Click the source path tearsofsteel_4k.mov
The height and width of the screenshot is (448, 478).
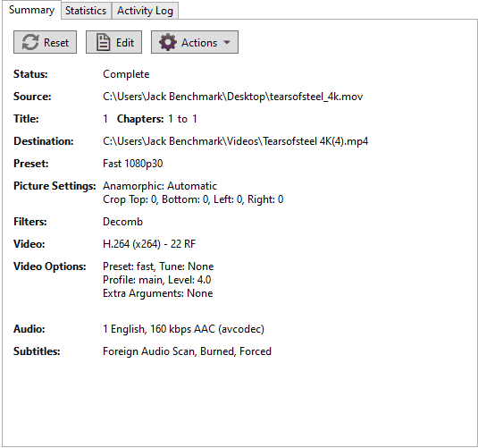[x=232, y=97]
